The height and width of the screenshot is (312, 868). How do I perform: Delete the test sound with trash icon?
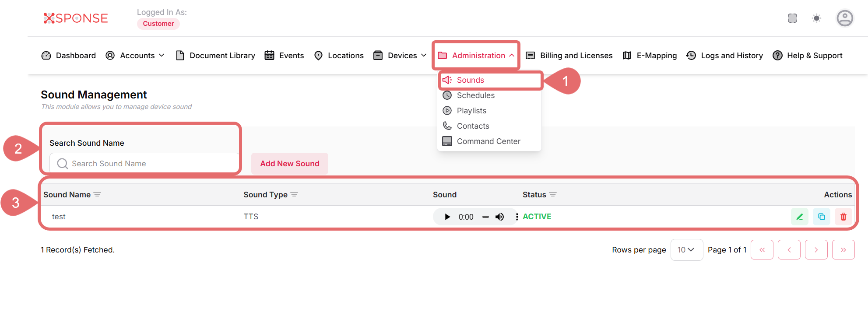click(x=843, y=217)
